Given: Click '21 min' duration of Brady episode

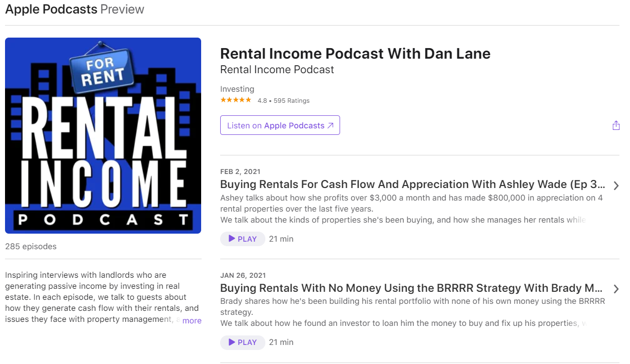Looking at the screenshot, I should [281, 342].
